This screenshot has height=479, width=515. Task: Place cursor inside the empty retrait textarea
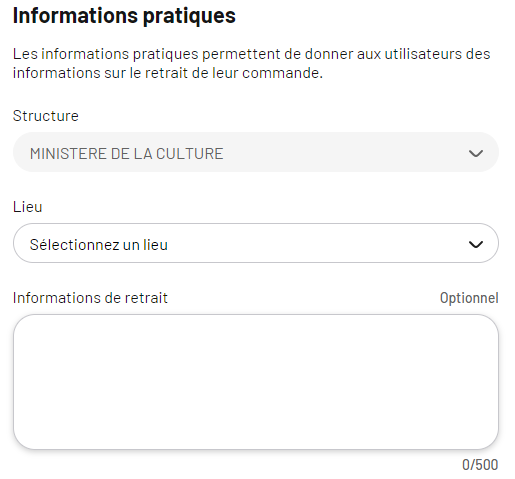pos(256,382)
